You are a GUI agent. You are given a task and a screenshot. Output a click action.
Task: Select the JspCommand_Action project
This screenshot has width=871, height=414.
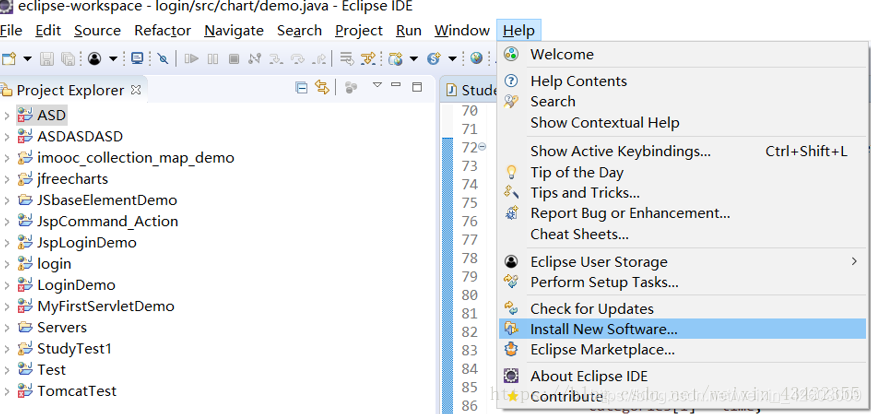click(107, 221)
